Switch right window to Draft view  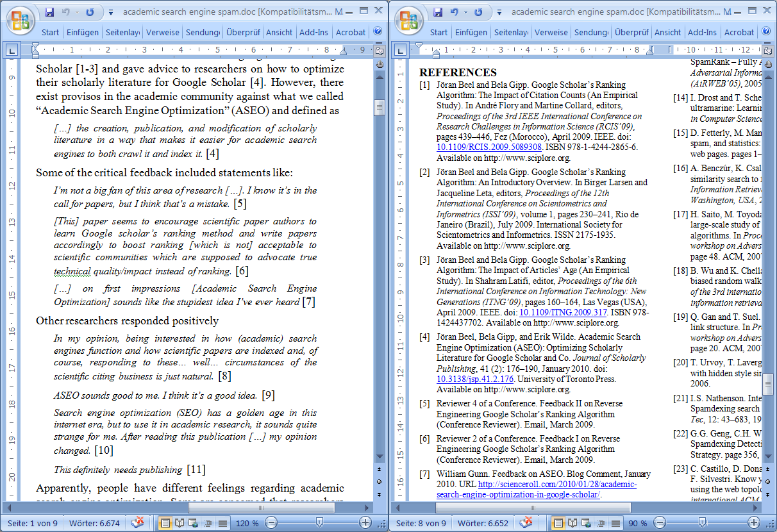click(x=615, y=523)
